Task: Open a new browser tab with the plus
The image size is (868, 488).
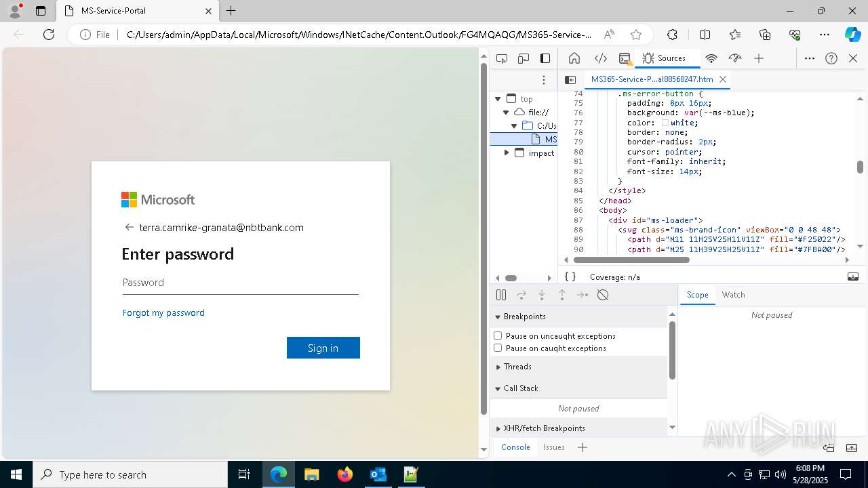Action: [x=231, y=11]
